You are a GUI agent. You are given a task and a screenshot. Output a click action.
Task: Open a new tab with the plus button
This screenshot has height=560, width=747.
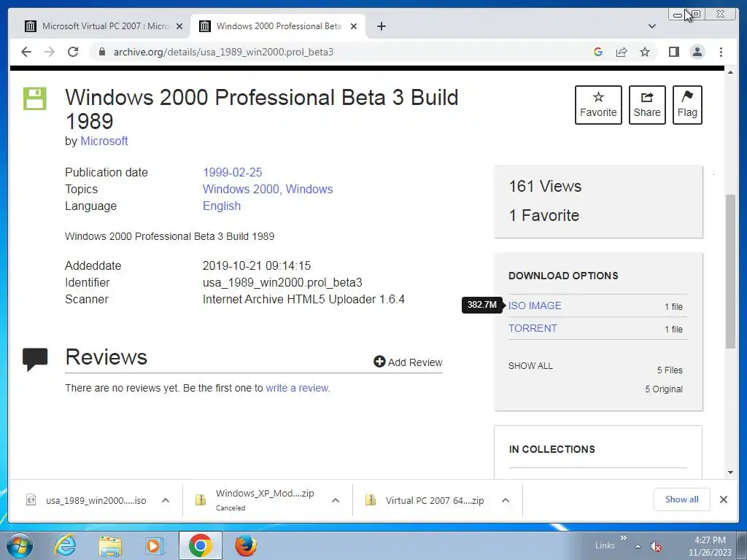point(381,26)
